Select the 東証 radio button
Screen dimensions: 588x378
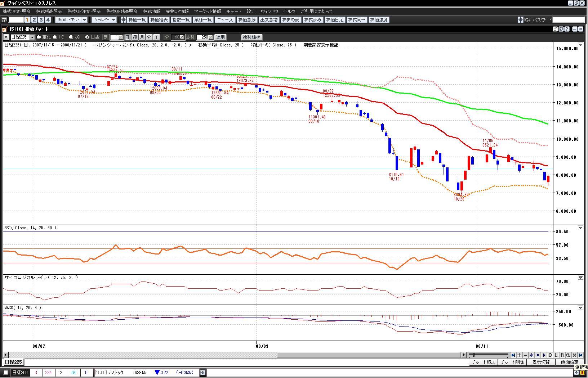tap(39, 37)
